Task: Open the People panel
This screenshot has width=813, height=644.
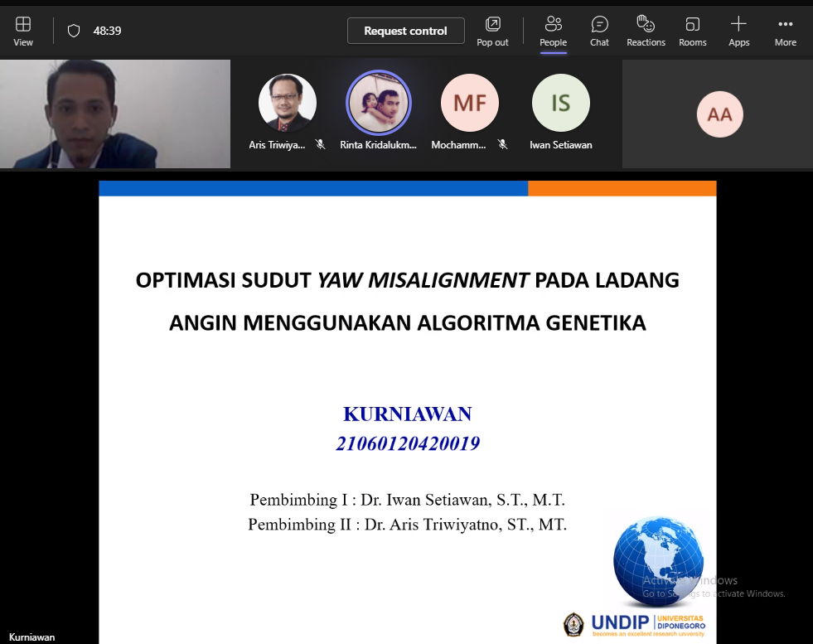Action: point(553,31)
